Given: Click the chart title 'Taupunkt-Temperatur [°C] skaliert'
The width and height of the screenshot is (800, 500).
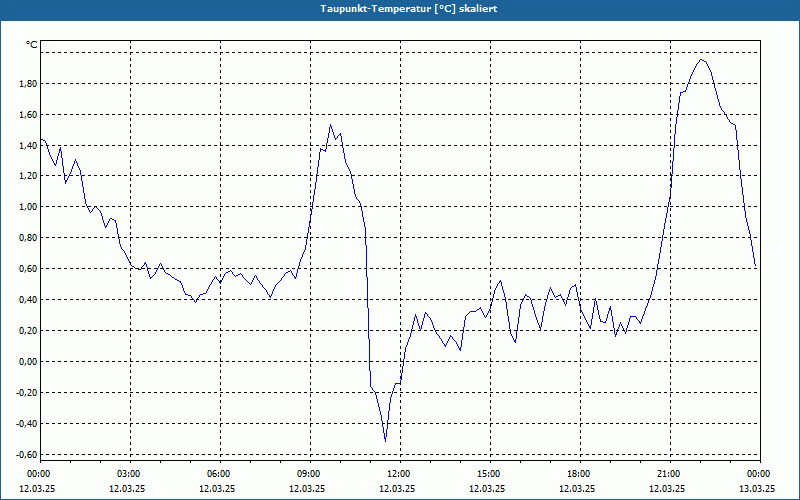Looking at the screenshot, I should click(x=409, y=9).
